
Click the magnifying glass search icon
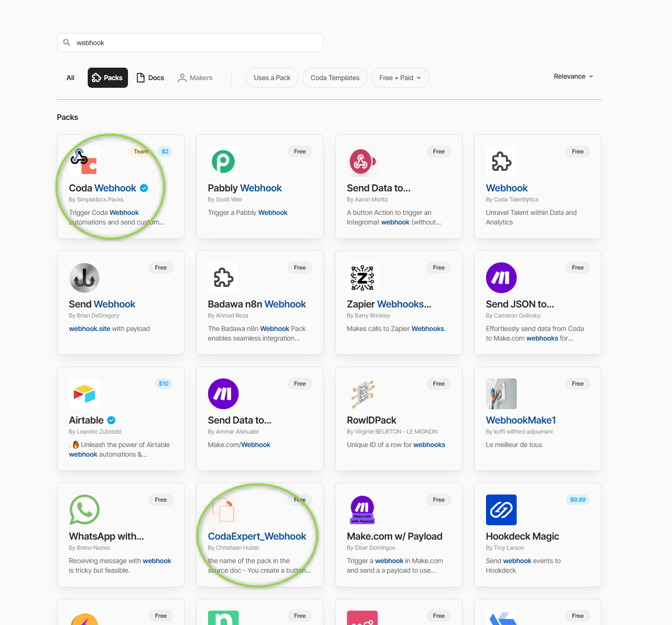click(67, 43)
